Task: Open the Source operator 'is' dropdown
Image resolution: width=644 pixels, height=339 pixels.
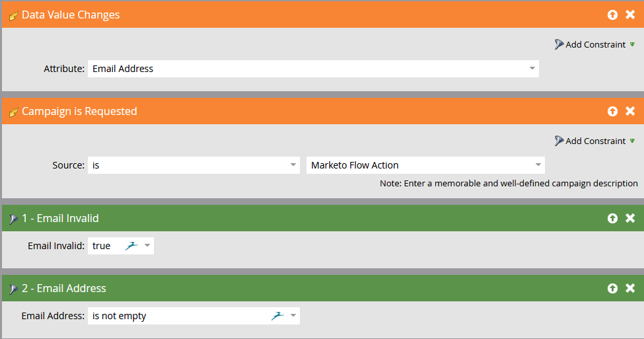Action: click(x=293, y=165)
